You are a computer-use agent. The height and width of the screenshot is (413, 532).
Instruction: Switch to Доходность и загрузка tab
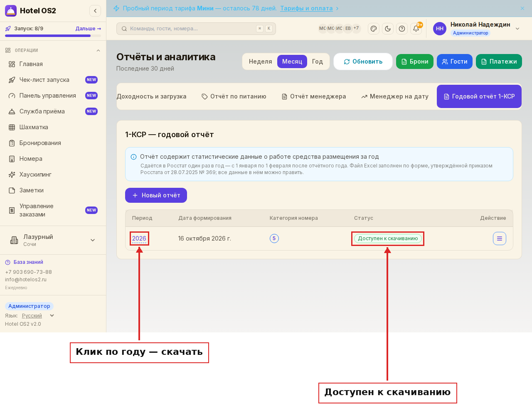151,96
